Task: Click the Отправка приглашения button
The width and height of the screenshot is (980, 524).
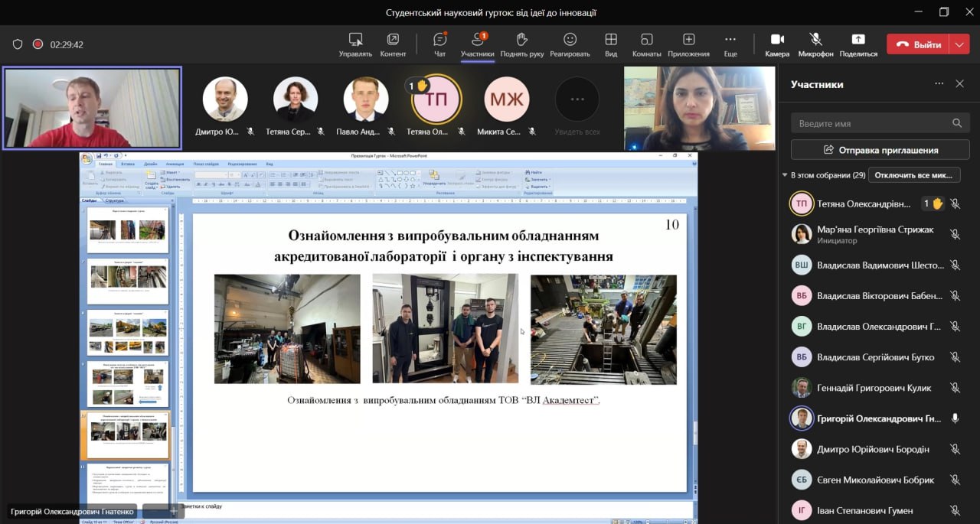Action: tap(880, 150)
